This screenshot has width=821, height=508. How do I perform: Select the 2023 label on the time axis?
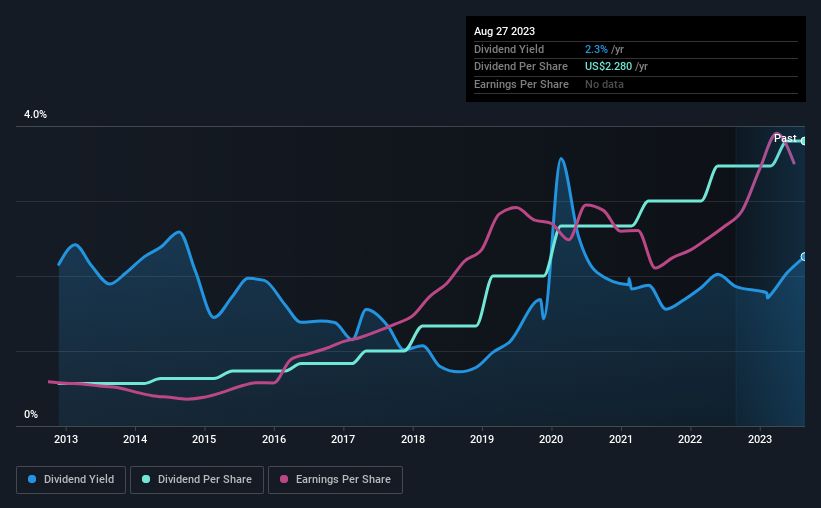(760, 439)
